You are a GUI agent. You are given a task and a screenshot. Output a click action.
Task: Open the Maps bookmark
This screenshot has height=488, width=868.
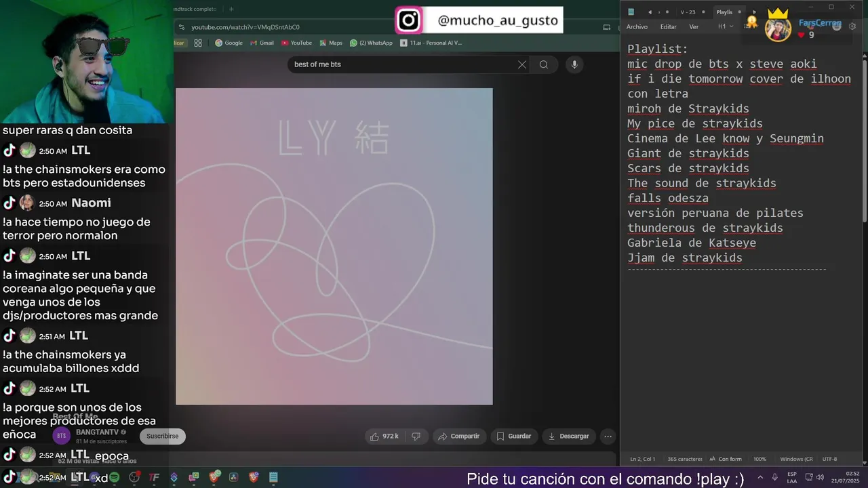pos(330,43)
